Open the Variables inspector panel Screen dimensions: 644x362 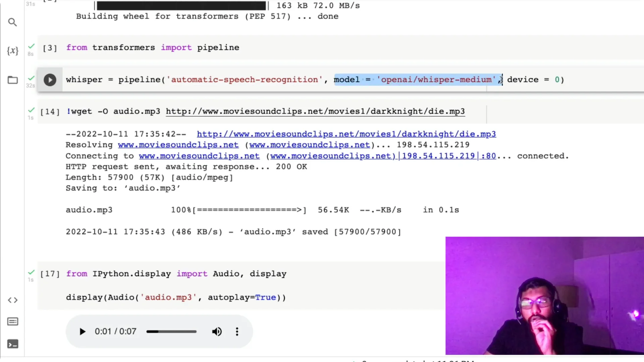[x=13, y=51]
